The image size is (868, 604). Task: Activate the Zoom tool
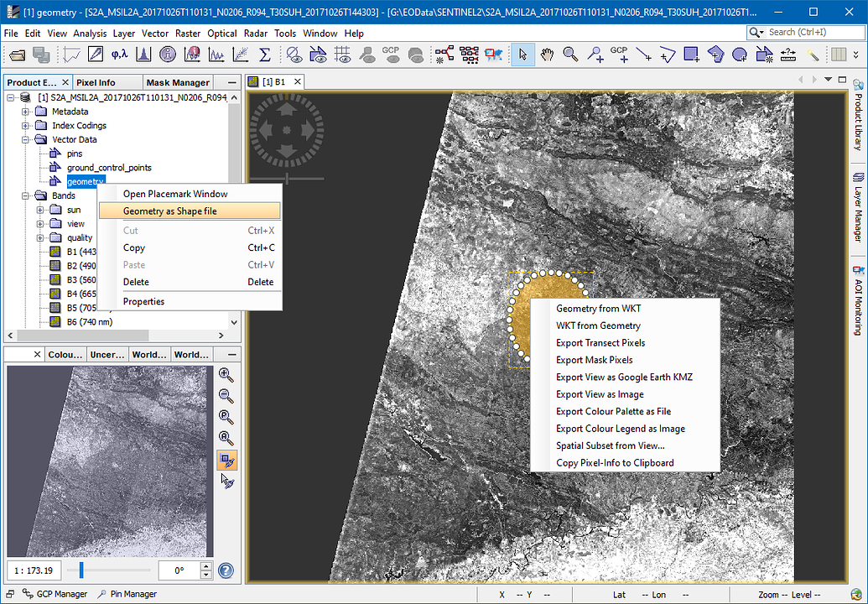(569, 54)
